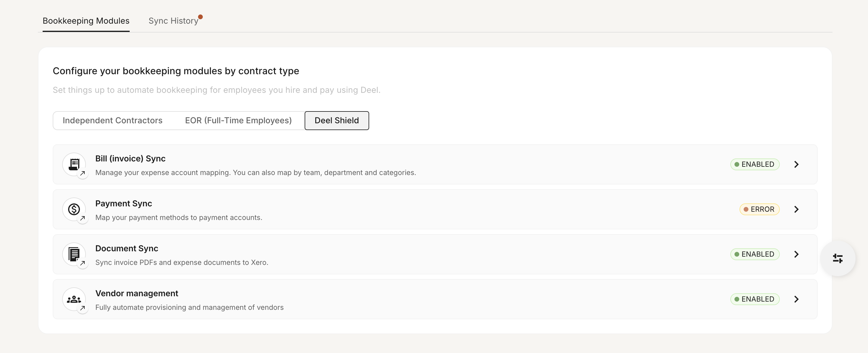The image size is (868, 353).
Task: Expand Vendor management via its chevron
Action: [796, 299]
